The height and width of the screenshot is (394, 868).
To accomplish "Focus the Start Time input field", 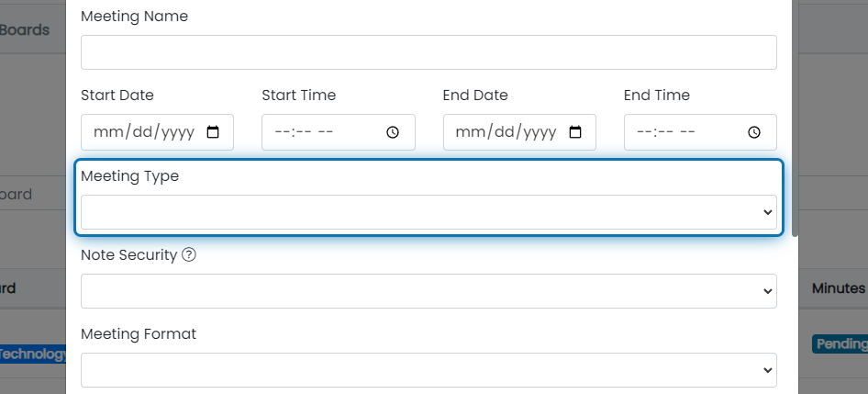I will (339, 132).
